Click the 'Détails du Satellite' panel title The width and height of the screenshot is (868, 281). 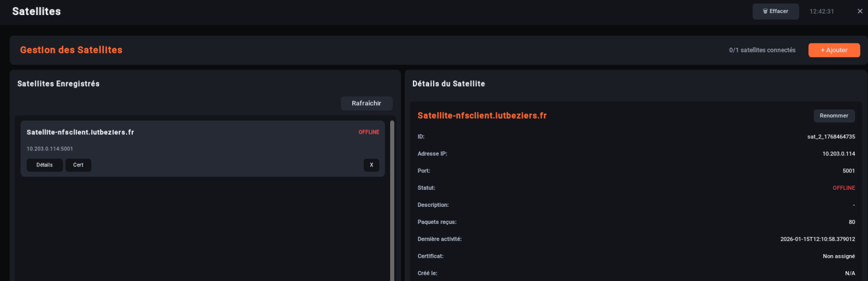point(448,83)
